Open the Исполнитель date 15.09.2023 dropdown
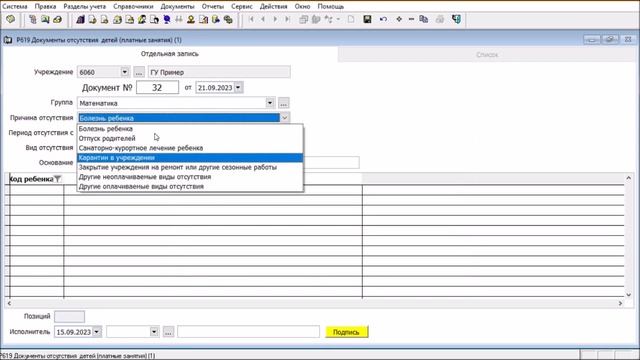Image resolution: width=640 pixels, height=360 pixels. [x=97, y=332]
